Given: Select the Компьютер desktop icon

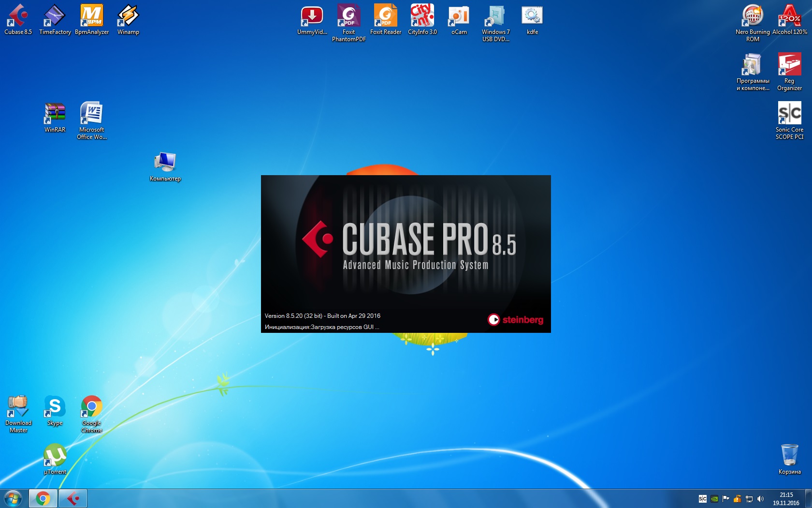Looking at the screenshot, I should point(165,166).
